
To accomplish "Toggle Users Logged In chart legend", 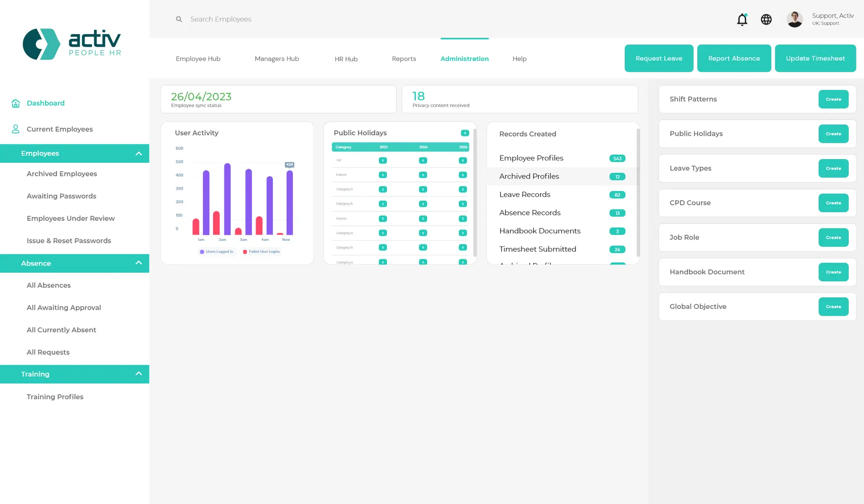I will (216, 252).
